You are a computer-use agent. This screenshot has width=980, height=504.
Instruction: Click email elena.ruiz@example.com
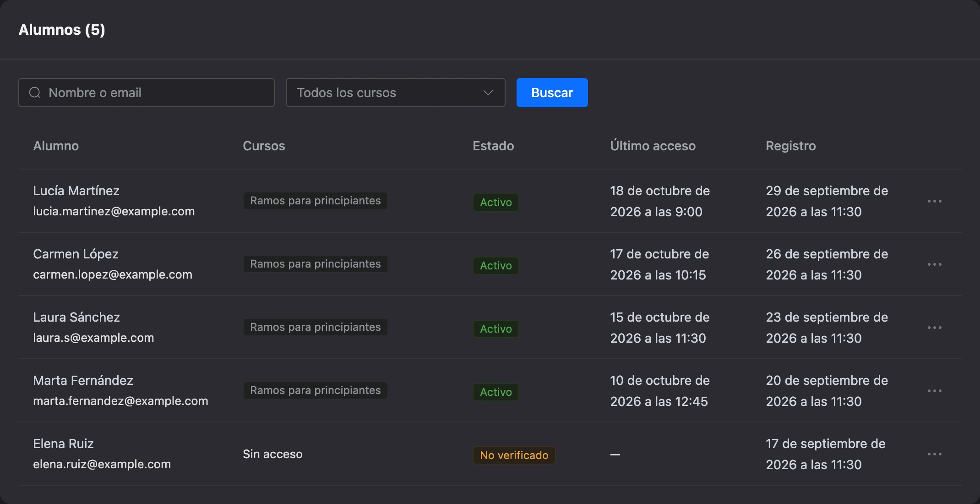pyautogui.click(x=102, y=464)
